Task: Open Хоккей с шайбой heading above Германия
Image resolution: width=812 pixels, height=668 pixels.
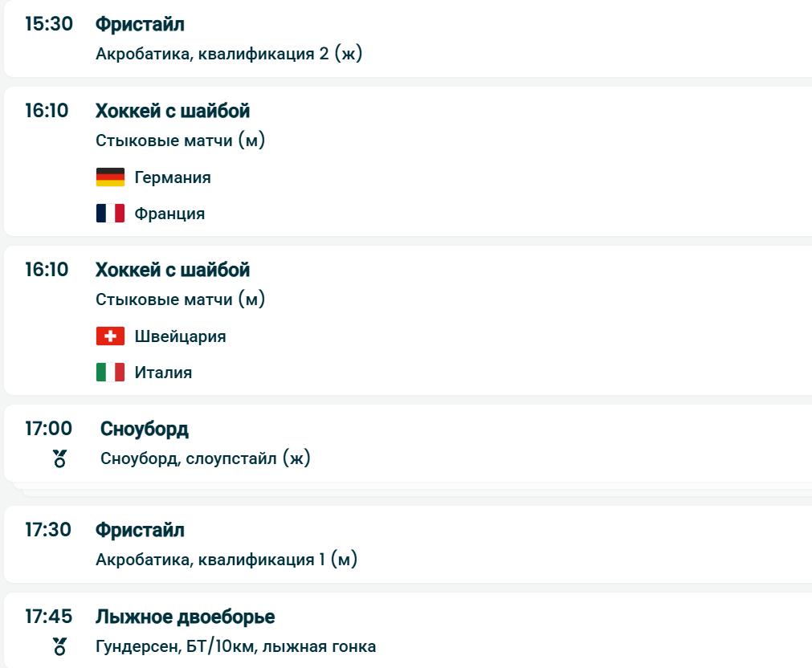Action: [173, 111]
